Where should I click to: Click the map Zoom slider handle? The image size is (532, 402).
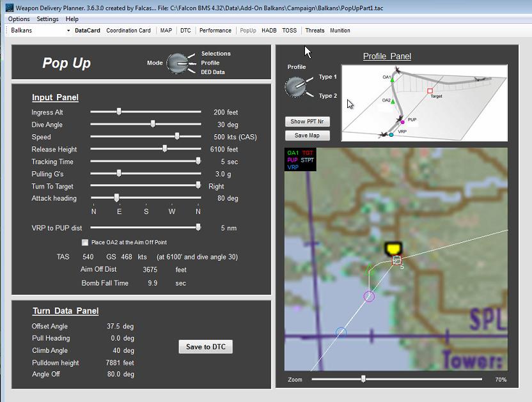363,379
